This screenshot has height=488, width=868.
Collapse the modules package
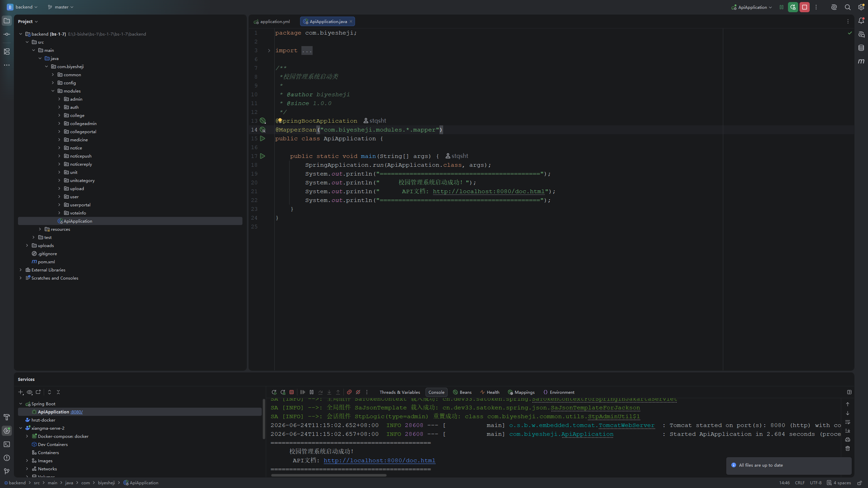[53, 91]
